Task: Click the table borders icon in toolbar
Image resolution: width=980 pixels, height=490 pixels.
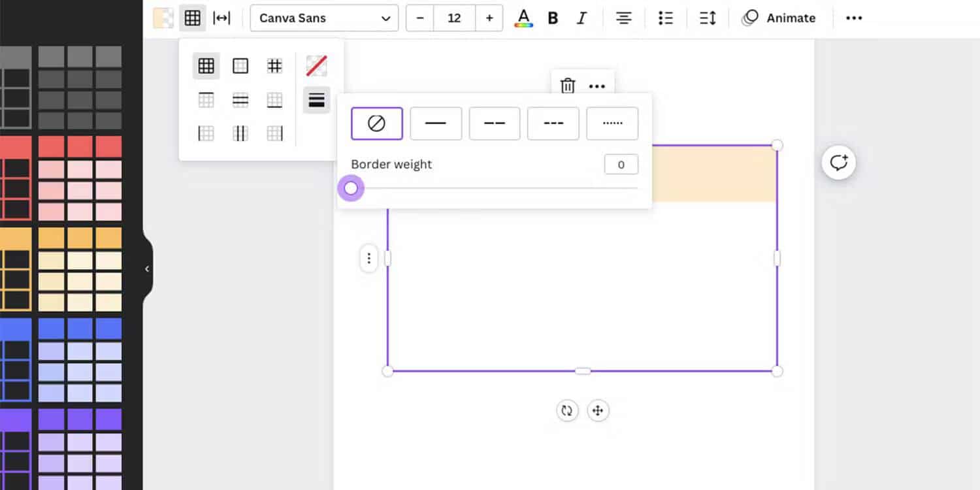Action: tap(192, 18)
